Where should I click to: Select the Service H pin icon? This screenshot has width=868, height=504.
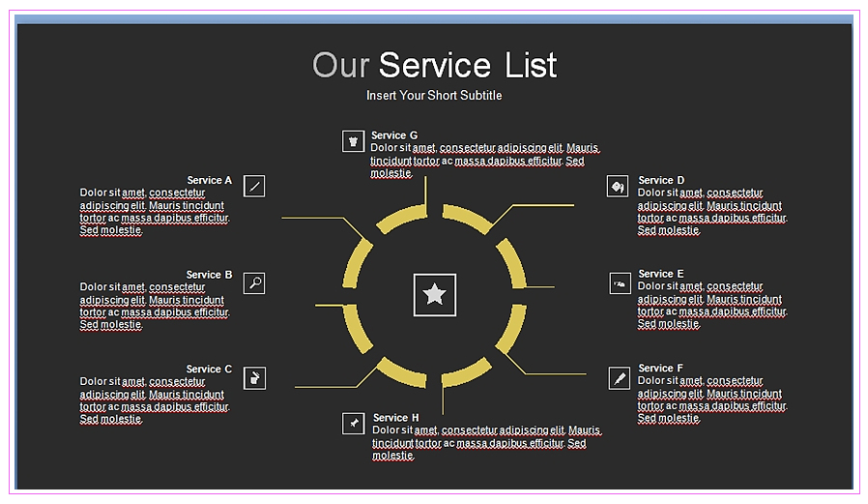coord(353,423)
